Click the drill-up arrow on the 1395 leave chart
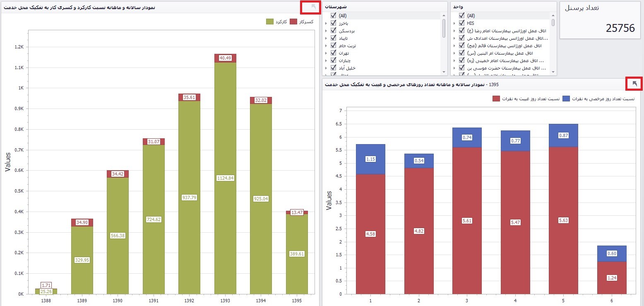 click(x=635, y=84)
